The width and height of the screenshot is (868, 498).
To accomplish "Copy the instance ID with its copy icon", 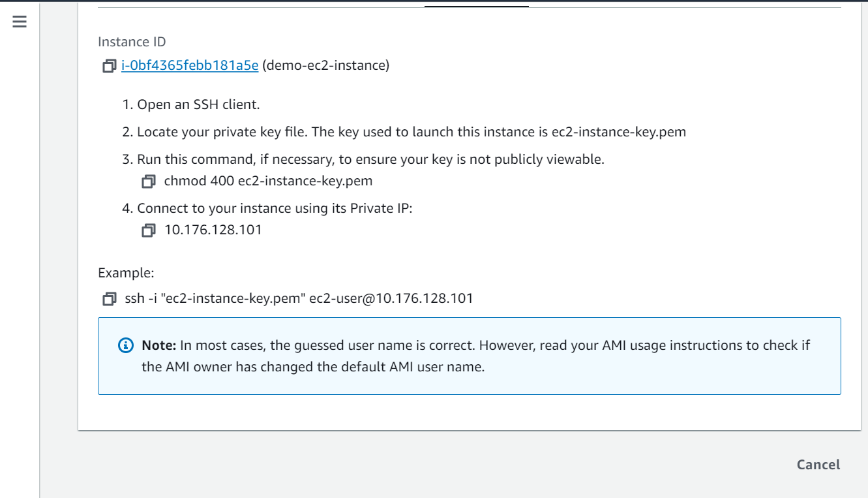I will click(109, 66).
